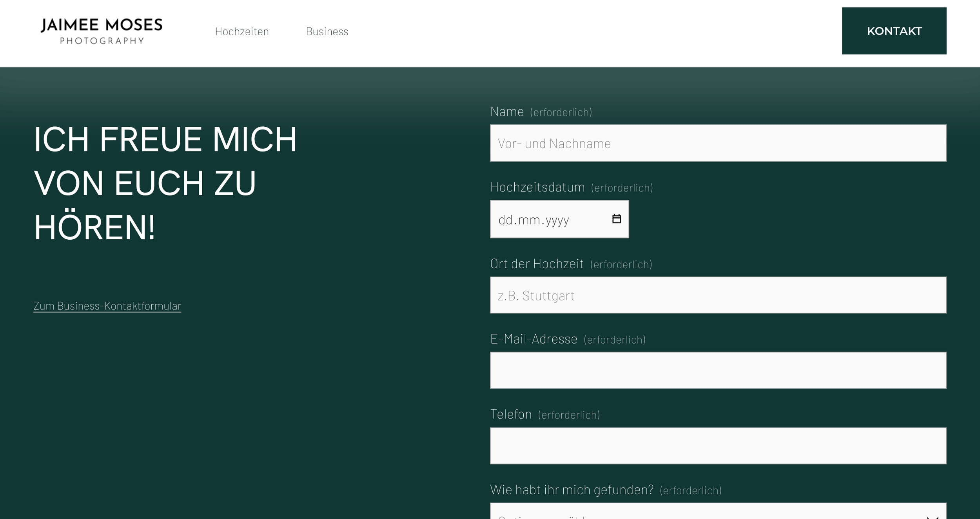980x519 pixels.
Task: Click the Hochzeitsdatum label text
Action: (x=537, y=188)
